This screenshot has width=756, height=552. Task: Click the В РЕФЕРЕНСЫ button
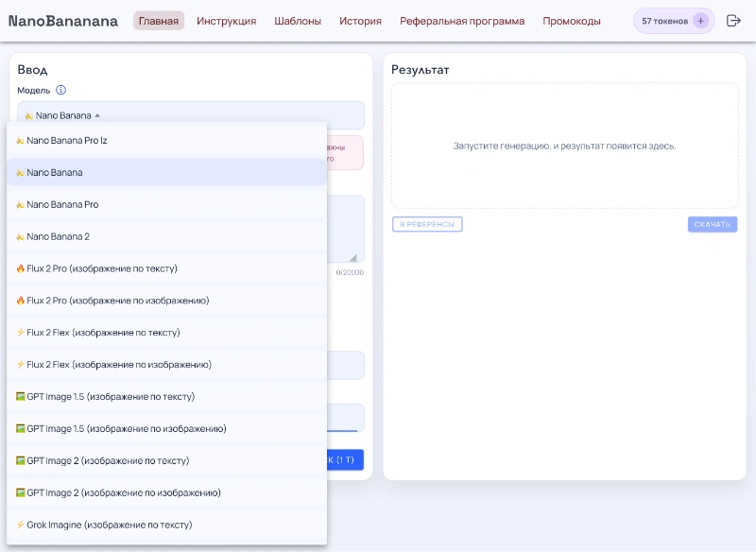tap(427, 224)
